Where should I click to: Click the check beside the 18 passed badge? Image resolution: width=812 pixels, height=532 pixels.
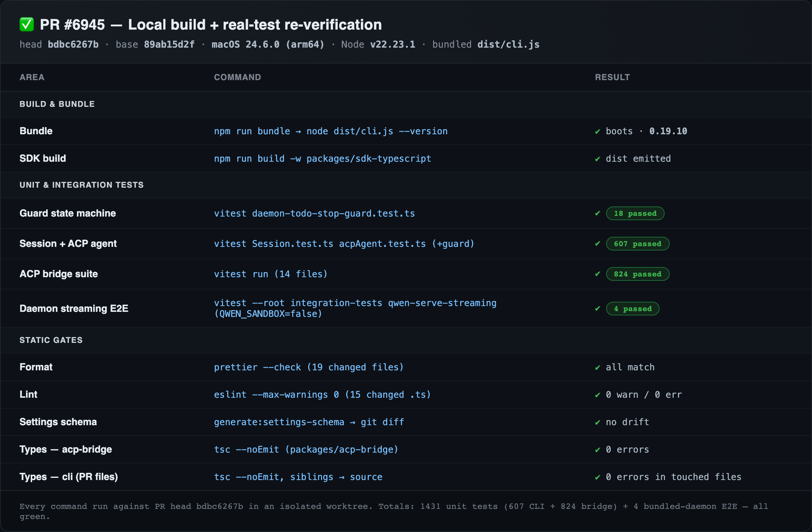click(x=597, y=213)
